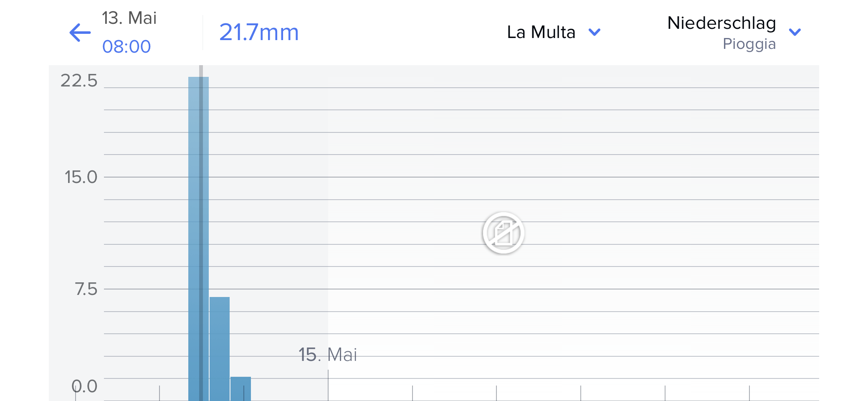Image resolution: width=868 pixels, height=401 pixels.
Task: Open the Niederschlag parameter chevron
Action: pos(795,32)
